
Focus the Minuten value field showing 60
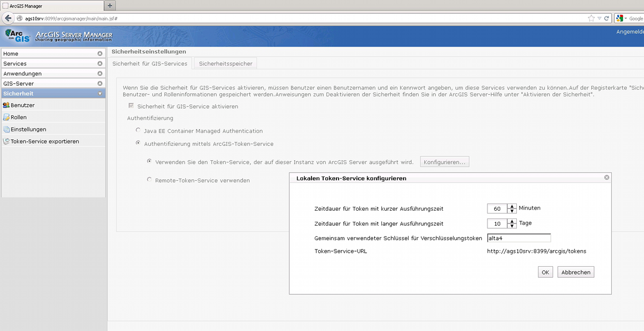pos(497,209)
